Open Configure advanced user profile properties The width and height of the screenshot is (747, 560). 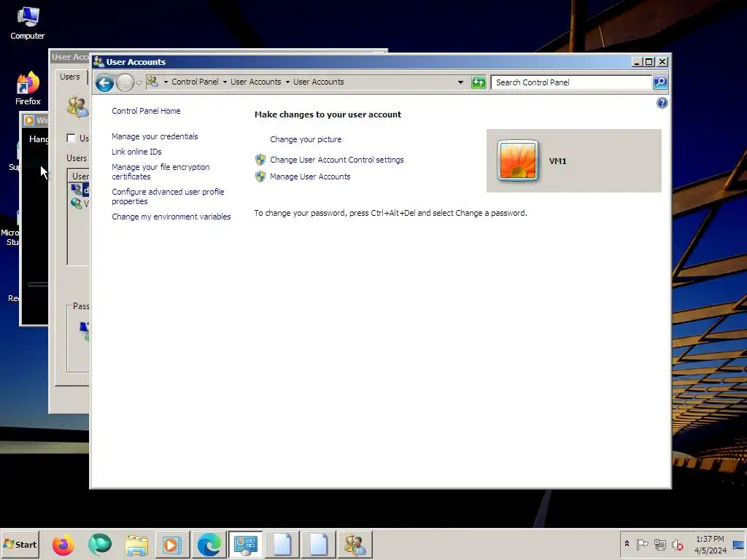(168, 197)
